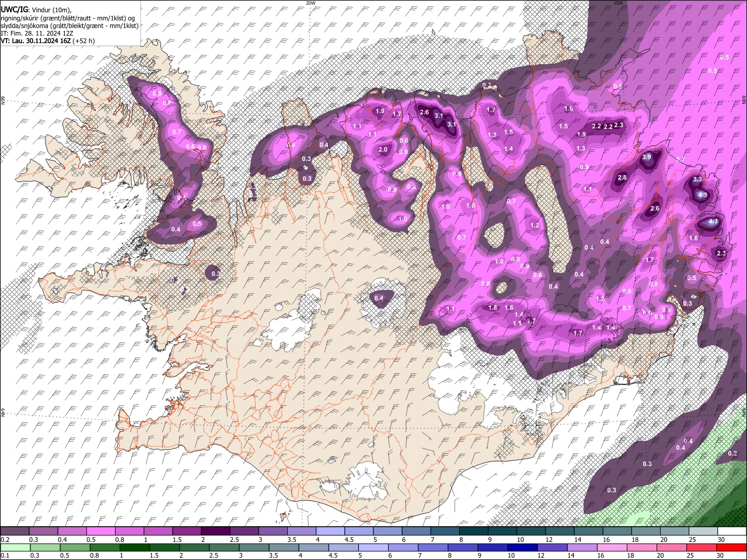Click the 'VT: Lau. 30.11.2024 16Z (+52 h)' line
Screen dimensions: 747x560
[x=47, y=41]
